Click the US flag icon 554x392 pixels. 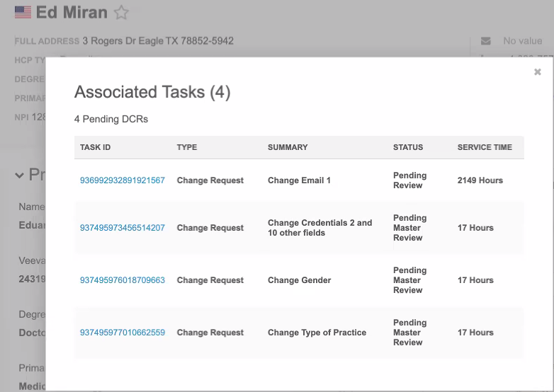23,13
